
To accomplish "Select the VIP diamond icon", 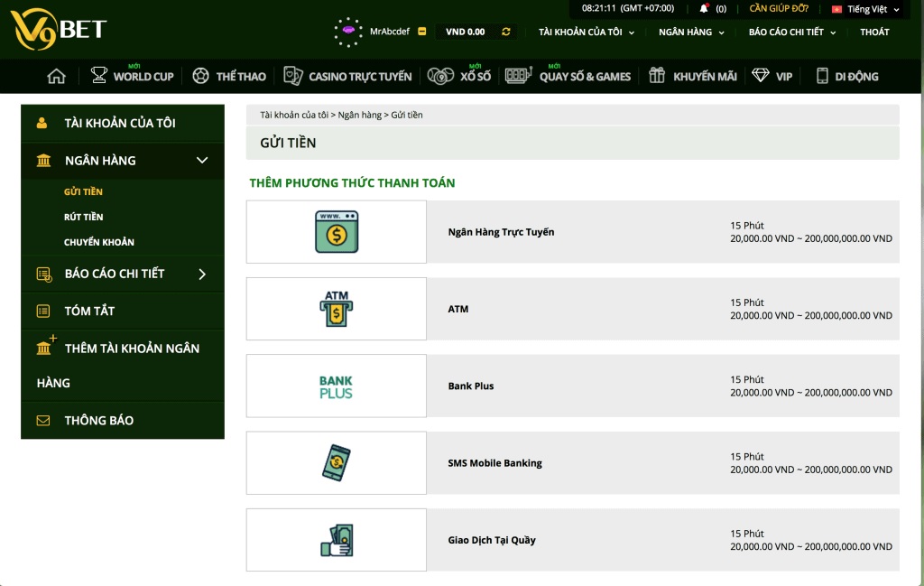I will [762, 77].
